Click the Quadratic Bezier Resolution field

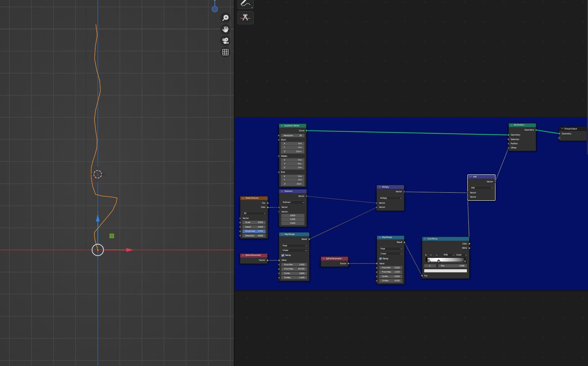click(292, 136)
